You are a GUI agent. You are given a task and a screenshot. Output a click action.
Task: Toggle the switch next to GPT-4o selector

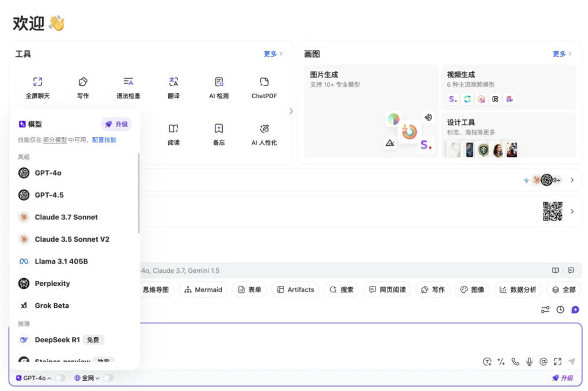pyautogui.click(x=60, y=378)
